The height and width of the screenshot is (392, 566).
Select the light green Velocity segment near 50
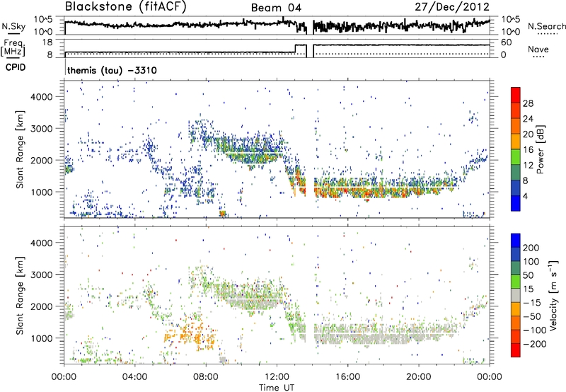pyautogui.click(x=516, y=282)
